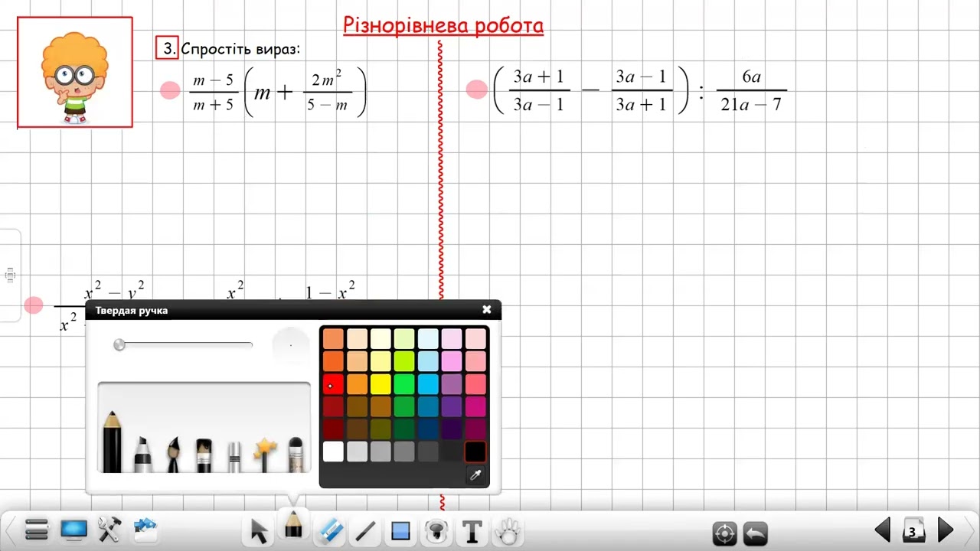Select the black color swatch

(475, 452)
